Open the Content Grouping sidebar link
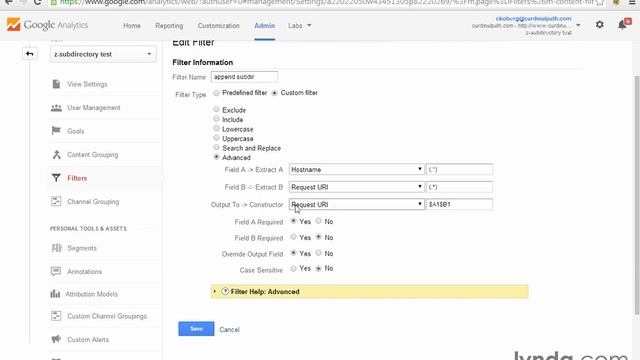 93,155
